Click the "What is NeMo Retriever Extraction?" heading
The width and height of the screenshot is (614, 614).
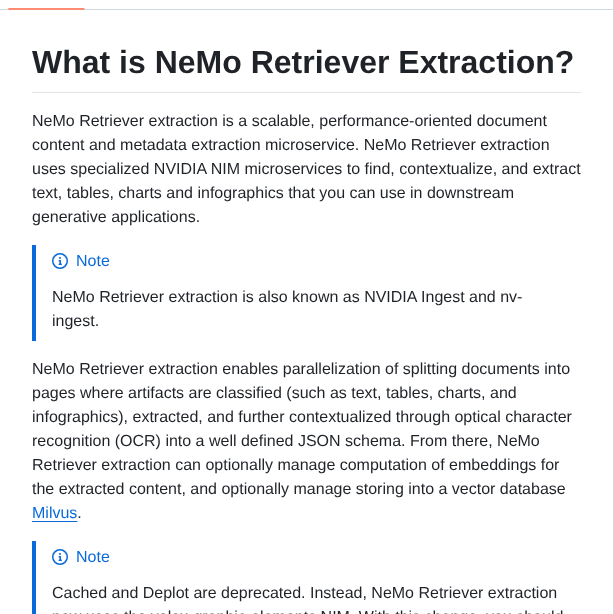303,62
